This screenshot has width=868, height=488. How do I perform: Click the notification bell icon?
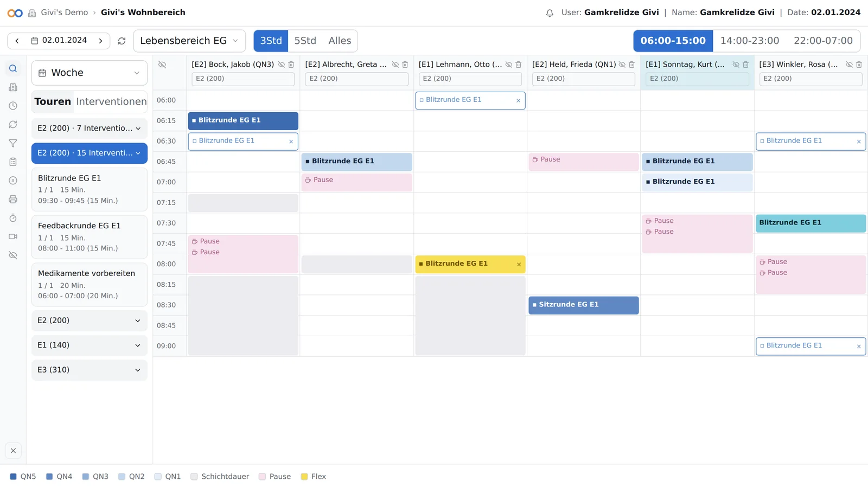tap(550, 13)
